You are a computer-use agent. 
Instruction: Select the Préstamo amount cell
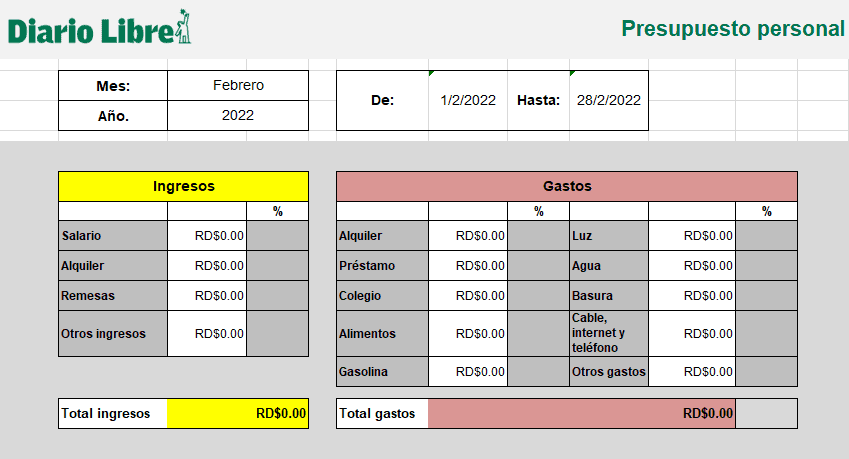[x=468, y=266]
